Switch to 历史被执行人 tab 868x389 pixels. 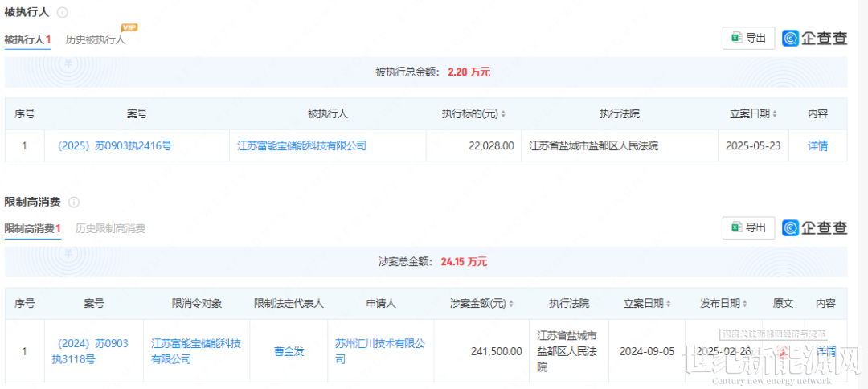click(95, 40)
